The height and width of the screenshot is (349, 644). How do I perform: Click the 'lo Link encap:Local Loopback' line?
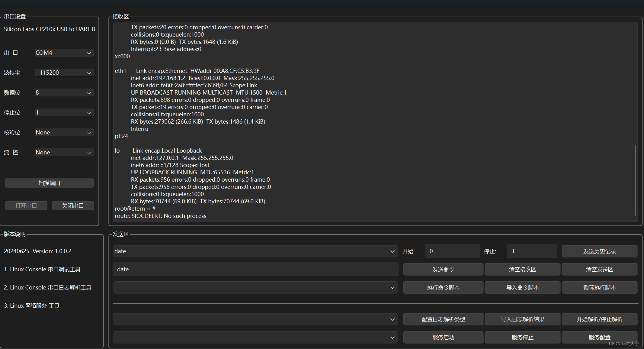(159, 150)
